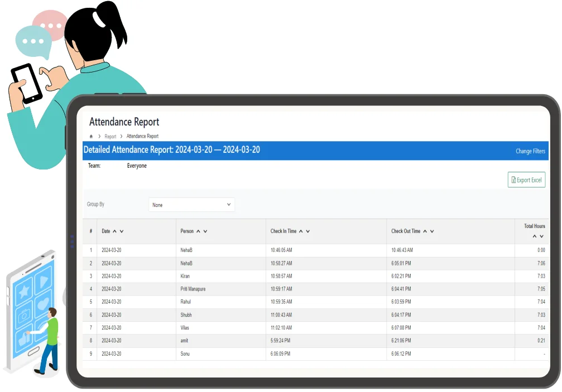
Task: Click check-out time 6:05:01 PM
Action: [x=401, y=263]
